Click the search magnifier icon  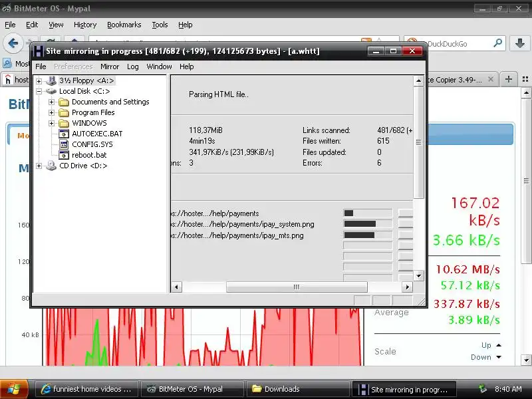497,43
